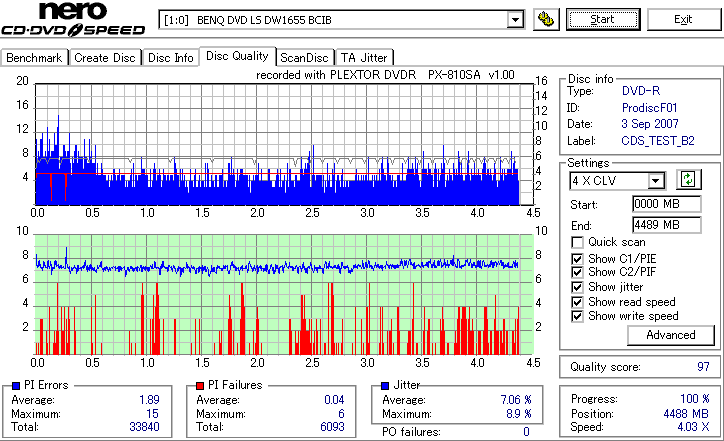This screenshot has height=441, width=724.
Task: Open the BENQ drive selection dropdown
Action: click(x=515, y=20)
